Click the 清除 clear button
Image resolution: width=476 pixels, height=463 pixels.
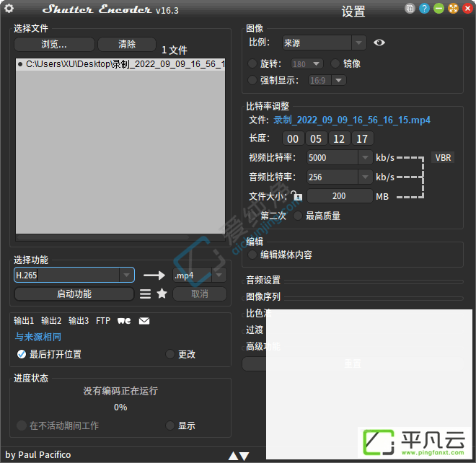coord(127,44)
